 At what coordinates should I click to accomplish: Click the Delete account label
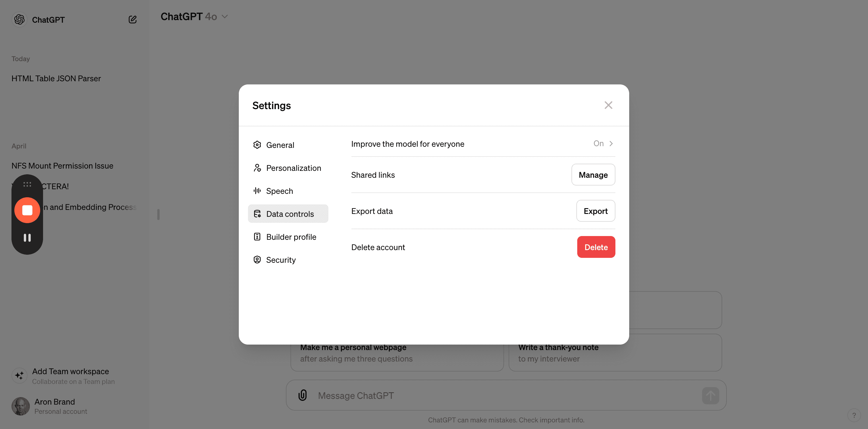(378, 247)
